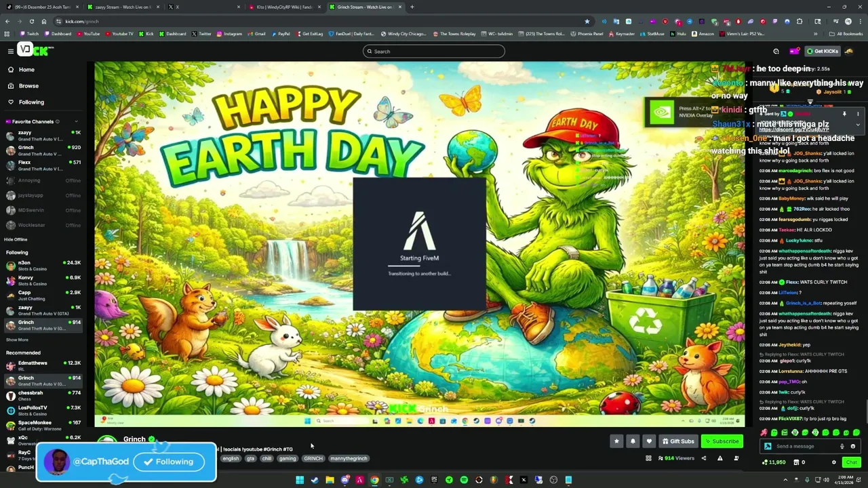Click the english tag

[231, 458]
